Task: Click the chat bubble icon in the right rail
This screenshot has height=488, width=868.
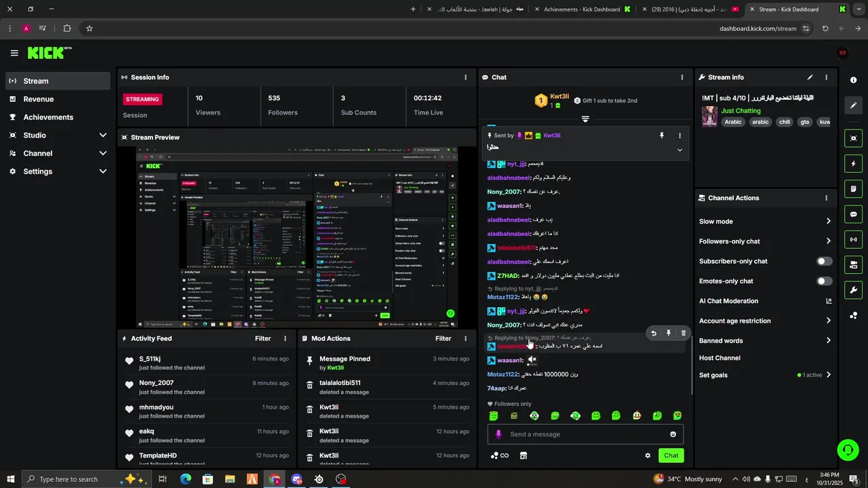Action: tap(853, 214)
